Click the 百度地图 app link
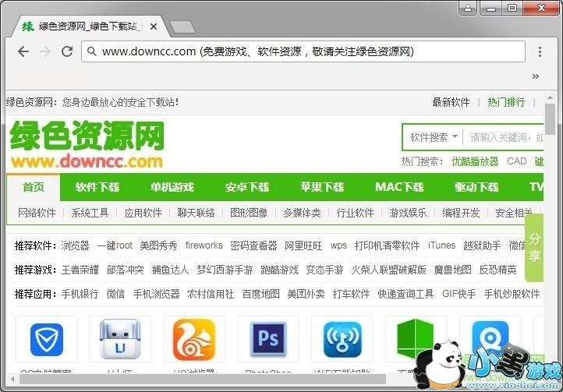This screenshot has width=563, height=392. tap(261, 294)
